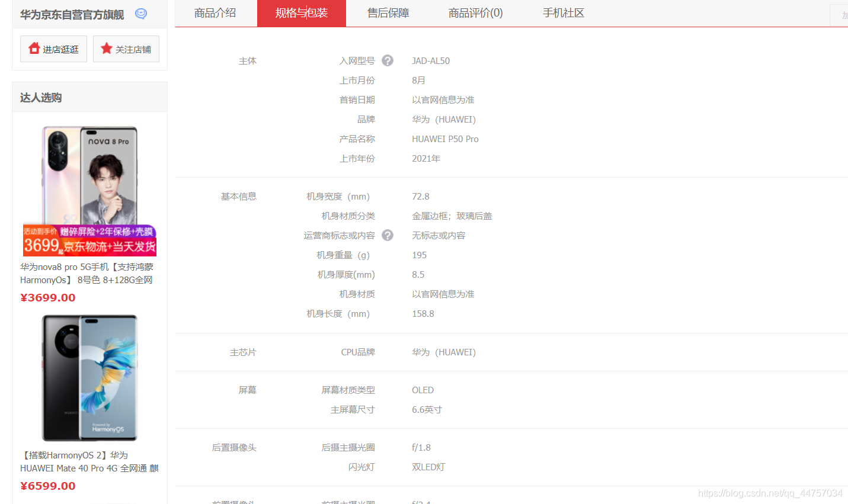848x504 pixels.
Task: Click the 主芯片 section label
Action: click(x=243, y=352)
